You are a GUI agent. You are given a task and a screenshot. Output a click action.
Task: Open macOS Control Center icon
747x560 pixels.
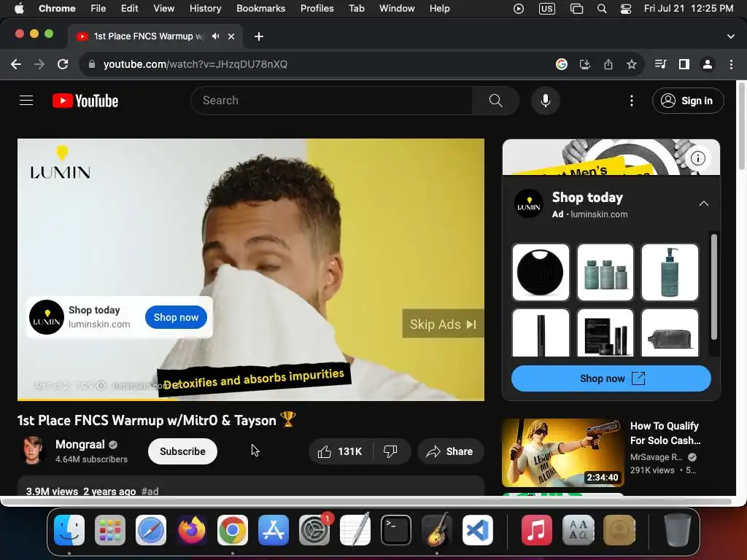[x=625, y=9]
